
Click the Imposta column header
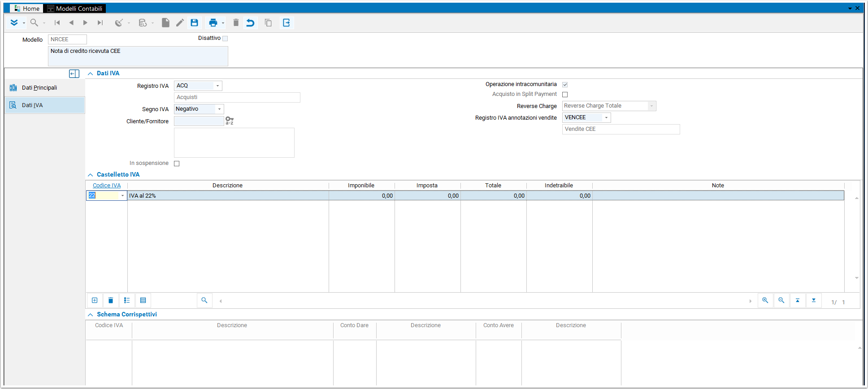pyautogui.click(x=427, y=186)
